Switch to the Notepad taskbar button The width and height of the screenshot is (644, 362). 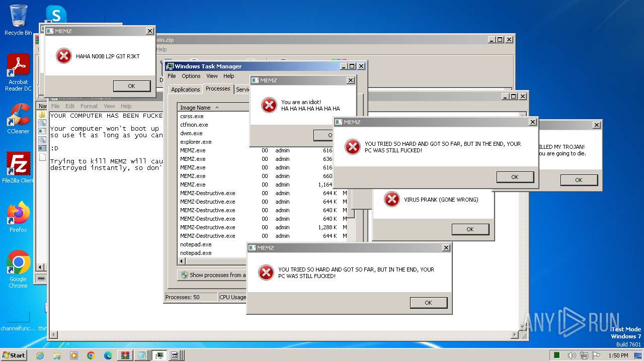(x=142, y=355)
